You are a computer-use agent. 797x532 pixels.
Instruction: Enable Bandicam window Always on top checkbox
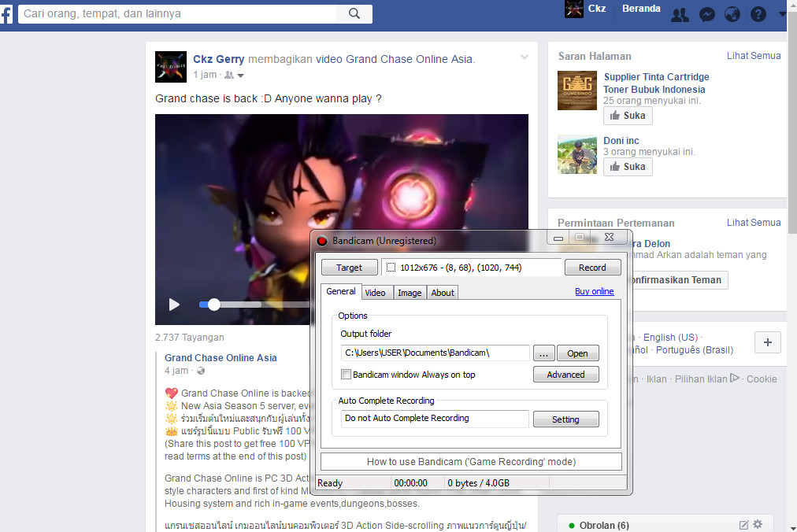pyautogui.click(x=347, y=375)
